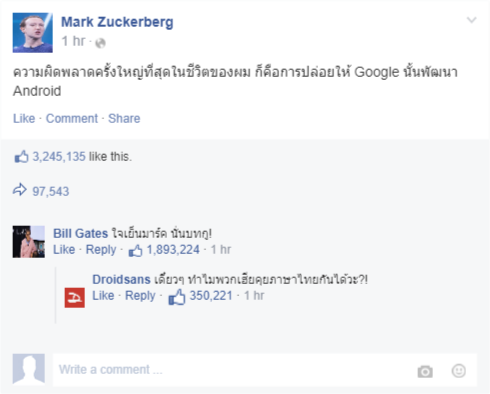Viewport: 490px width, 394px height.
Task: Attach a photo using the camera icon
Action: tap(425, 371)
